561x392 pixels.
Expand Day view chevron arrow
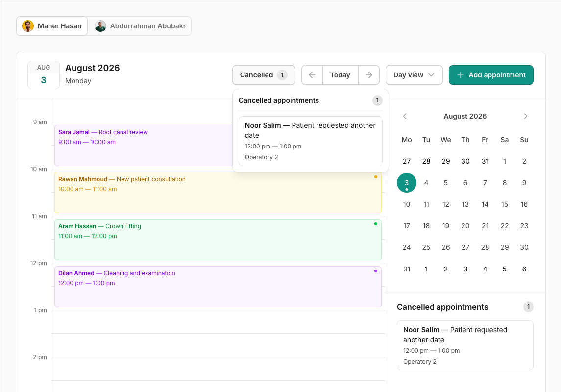(431, 75)
